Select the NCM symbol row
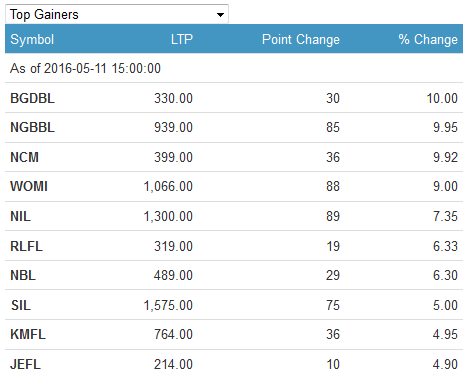 click(234, 157)
